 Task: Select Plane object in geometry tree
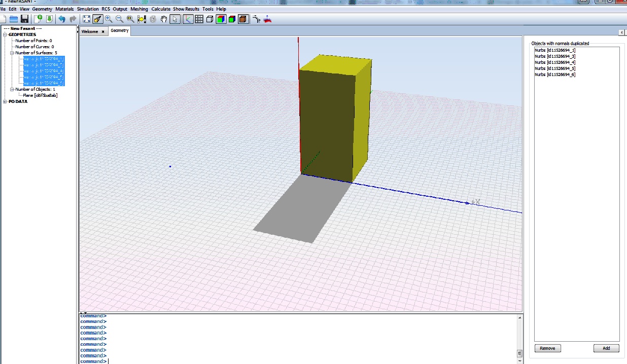tap(40, 95)
